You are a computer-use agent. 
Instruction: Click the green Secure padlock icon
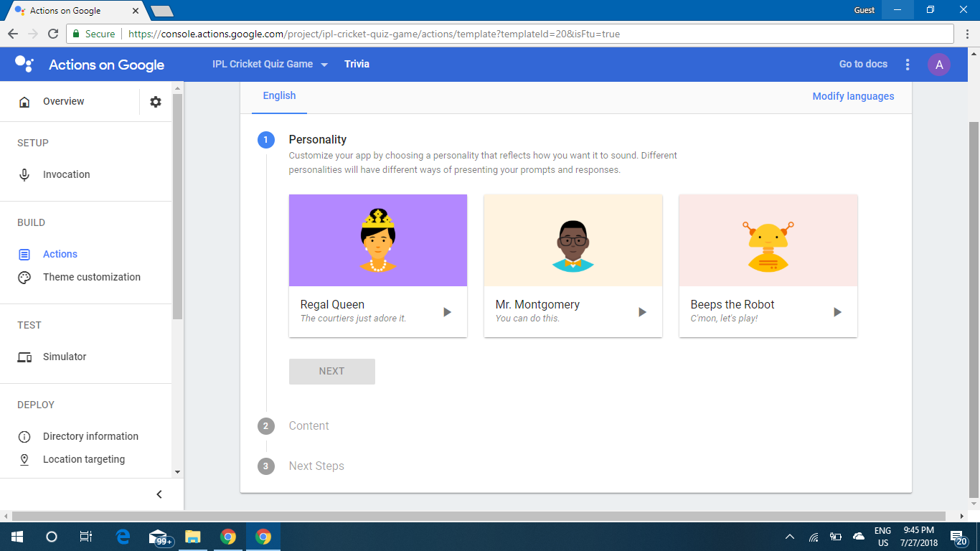76,34
